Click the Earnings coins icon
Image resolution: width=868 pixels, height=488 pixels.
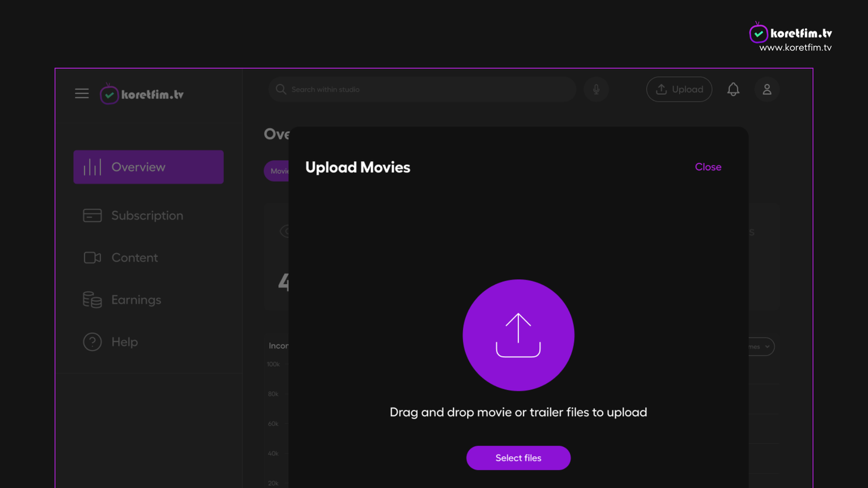click(x=92, y=300)
